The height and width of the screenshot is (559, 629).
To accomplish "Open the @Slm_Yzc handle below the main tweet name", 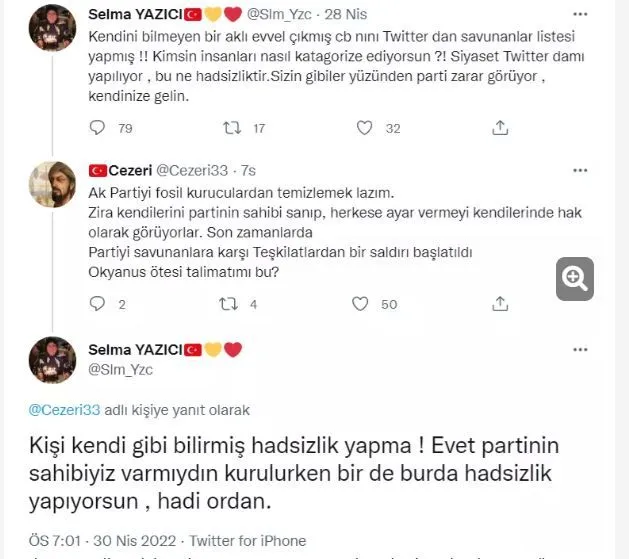I will pos(120,369).
